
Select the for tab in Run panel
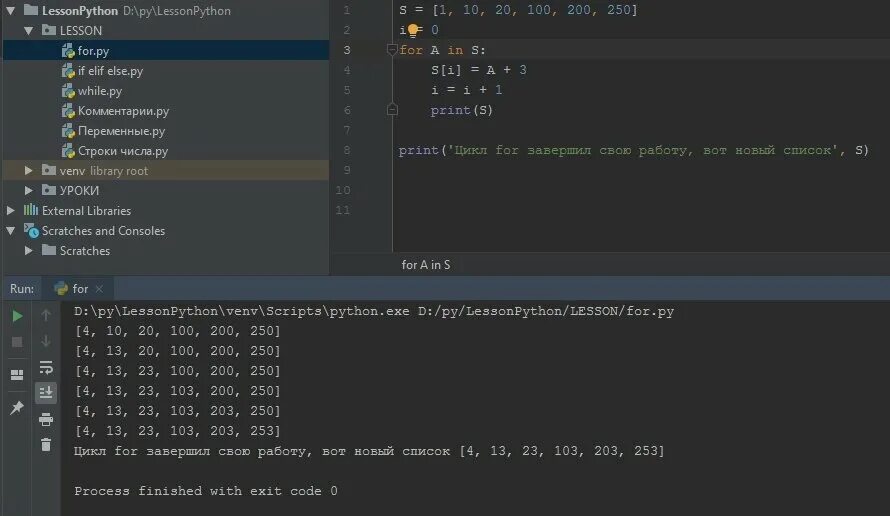click(x=80, y=289)
